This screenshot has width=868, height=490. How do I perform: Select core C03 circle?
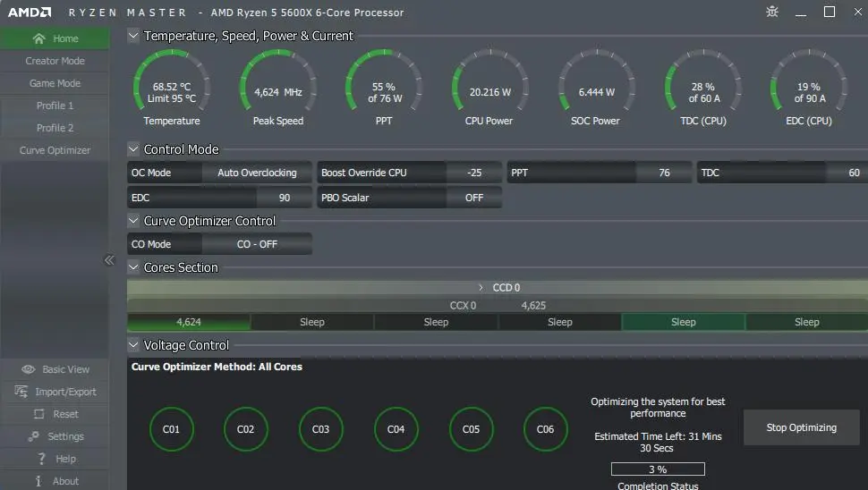pos(320,429)
